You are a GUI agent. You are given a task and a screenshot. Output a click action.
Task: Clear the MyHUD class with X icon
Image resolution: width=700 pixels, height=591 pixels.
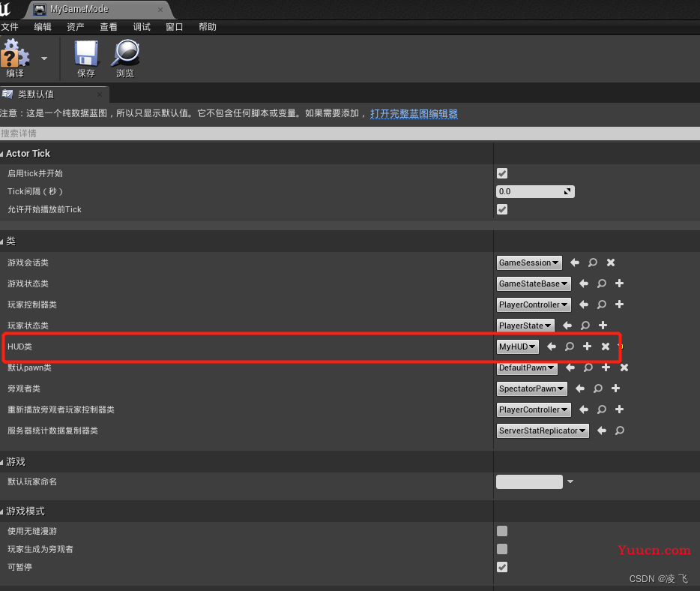(x=606, y=346)
